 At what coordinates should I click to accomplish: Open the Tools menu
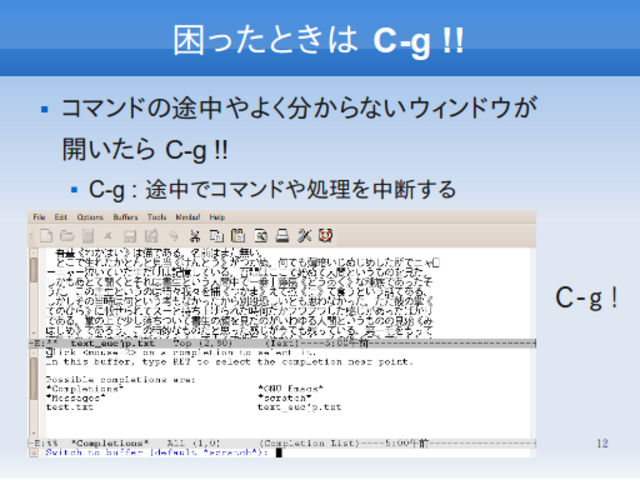(157, 217)
